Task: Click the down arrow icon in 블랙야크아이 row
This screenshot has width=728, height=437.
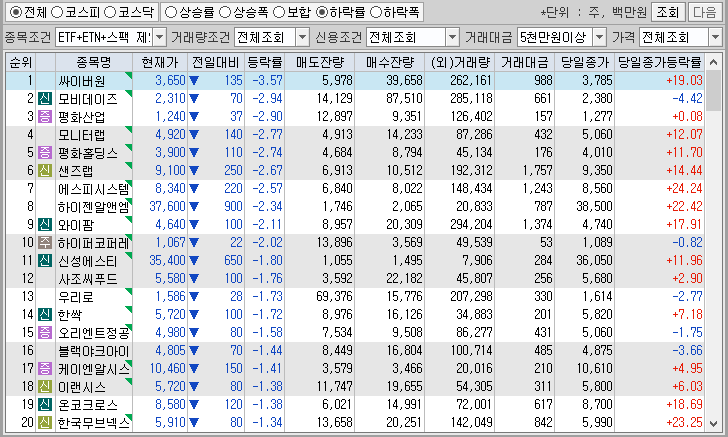Action: click(194, 351)
